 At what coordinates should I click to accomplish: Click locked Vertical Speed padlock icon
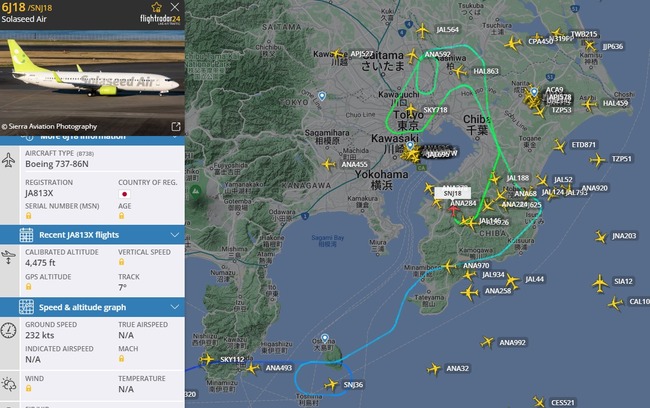121,262
